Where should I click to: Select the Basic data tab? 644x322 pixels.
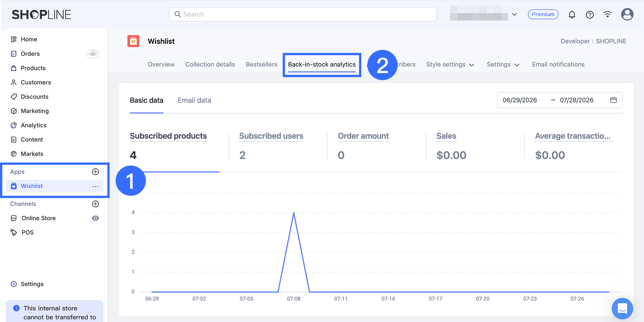click(x=147, y=101)
